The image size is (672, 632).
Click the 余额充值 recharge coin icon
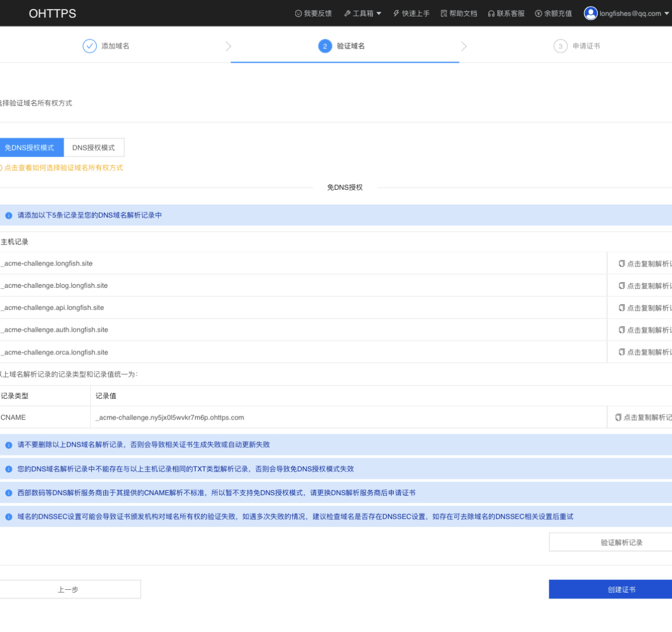(538, 14)
